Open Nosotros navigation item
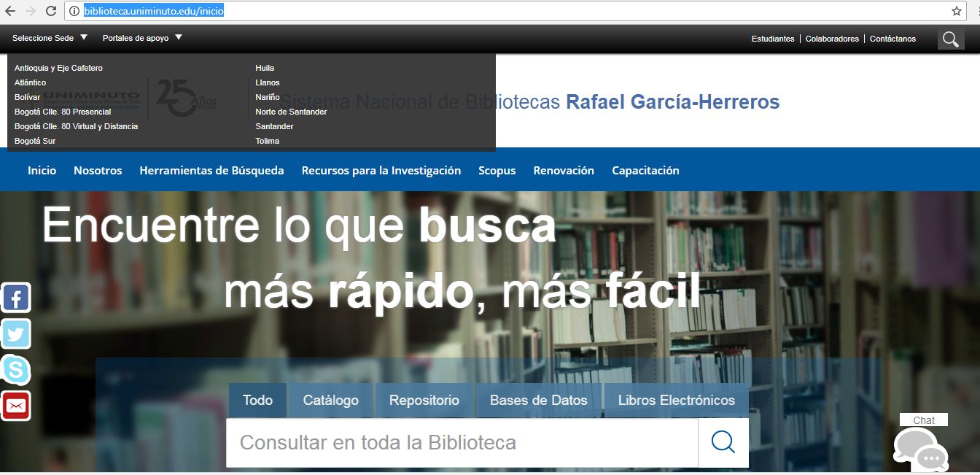Image resolution: width=980 pixels, height=475 pixels. pyautogui.click(x=98, y=170)
